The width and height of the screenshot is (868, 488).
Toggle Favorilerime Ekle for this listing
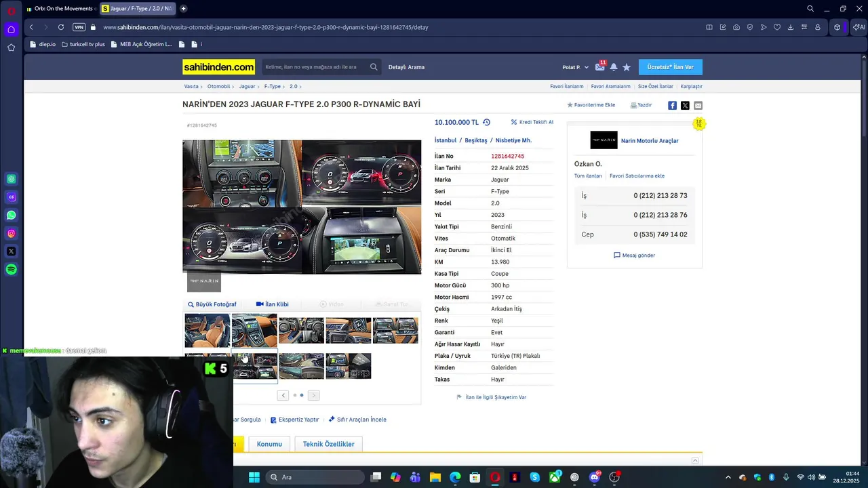[591, 105]
